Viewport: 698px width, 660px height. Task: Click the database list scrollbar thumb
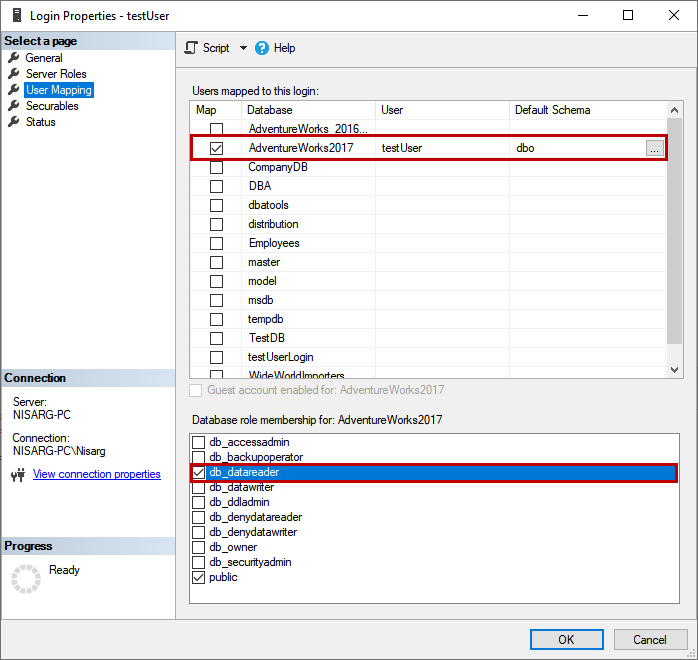674,231
